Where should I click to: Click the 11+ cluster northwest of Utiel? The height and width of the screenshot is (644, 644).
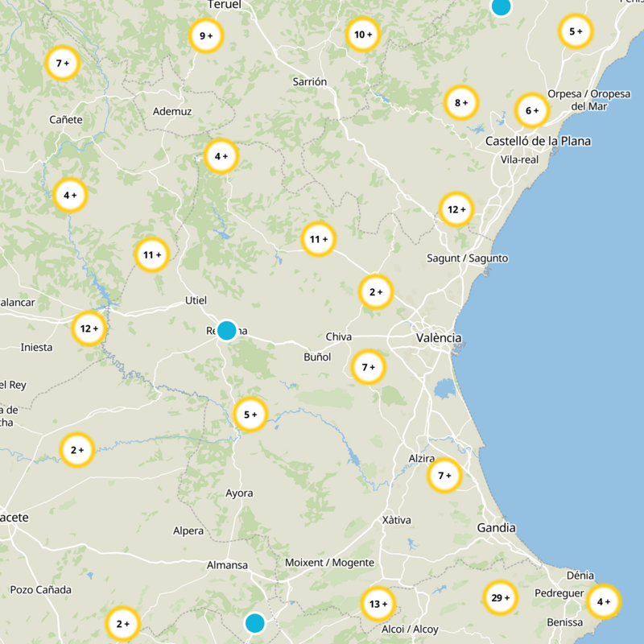tap(152, 255)
